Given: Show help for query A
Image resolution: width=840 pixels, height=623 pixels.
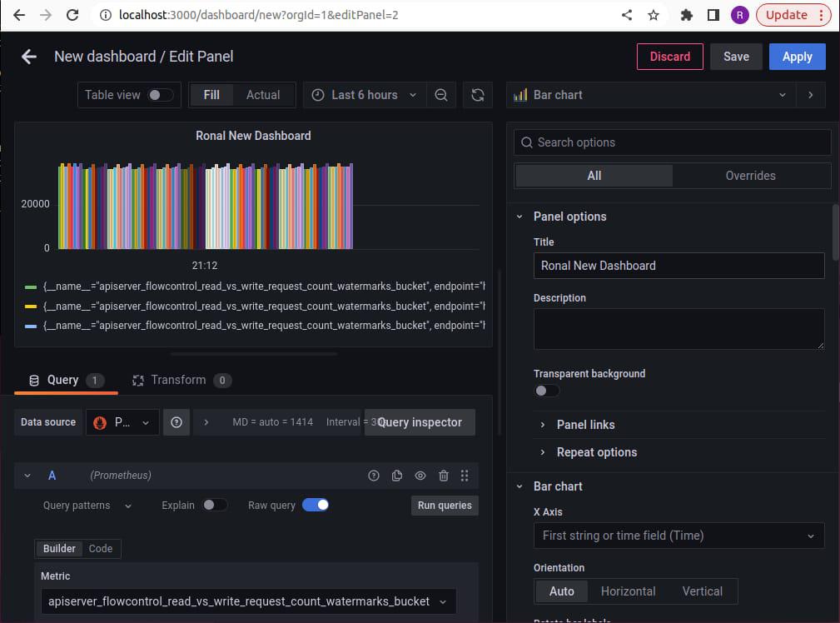Looking at the screenshot, I should (374, 476).
